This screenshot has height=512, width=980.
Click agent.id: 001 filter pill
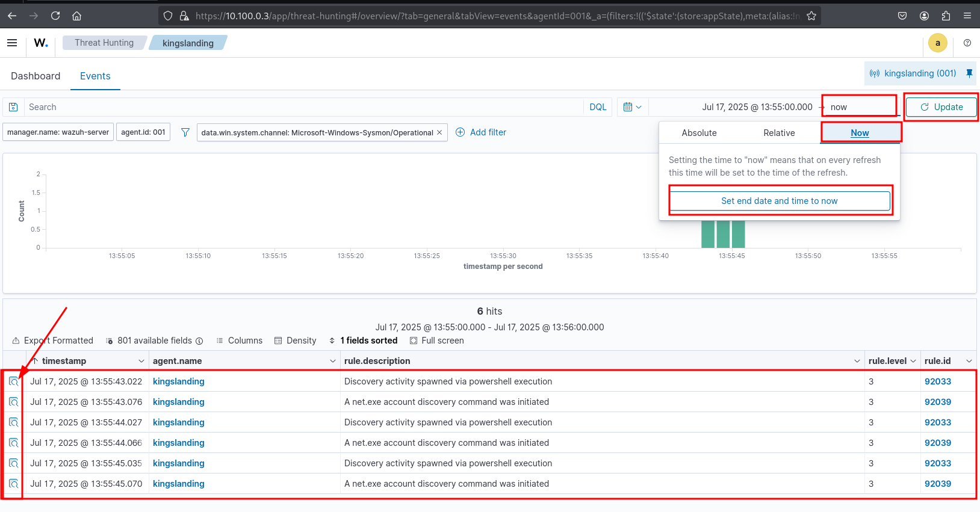[143, 132]
